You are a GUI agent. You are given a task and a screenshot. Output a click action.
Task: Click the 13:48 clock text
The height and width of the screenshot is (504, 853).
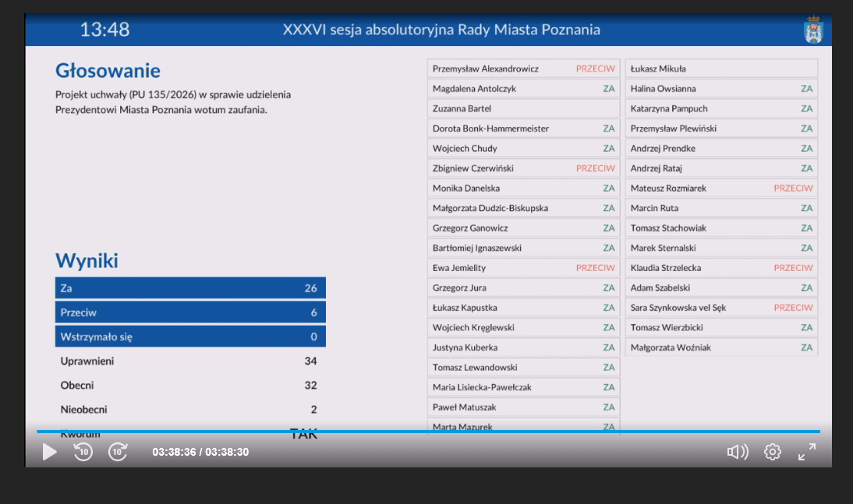104,30
